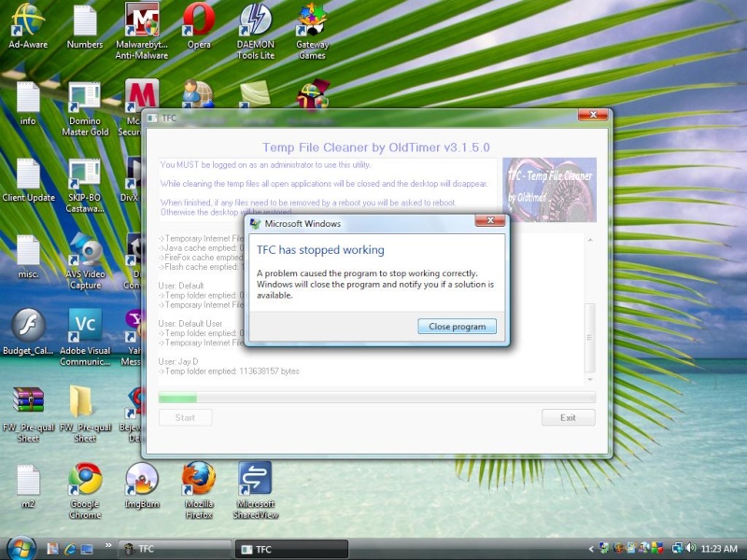Click the 'TFC has stopped working' heading
The image size is (747, 560).
pyautogui.click(x=320, y=250)
